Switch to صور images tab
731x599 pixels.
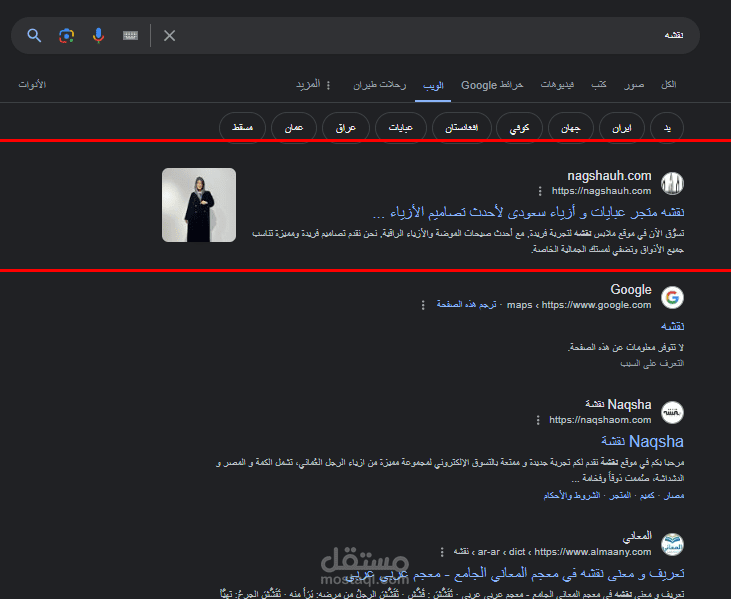[x=634, y=84]
